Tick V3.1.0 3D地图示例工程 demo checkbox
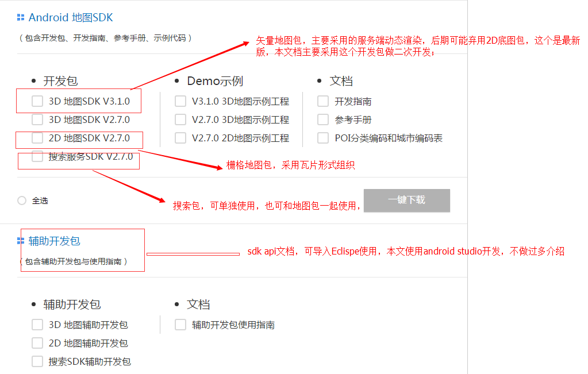This screenshot has width=588, height=374. point(180,101)
